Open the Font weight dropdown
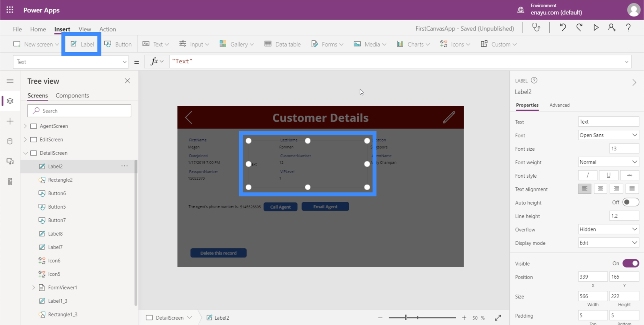Image resolution: width=644 pixels, height=325 pixels. click(608, 162)
